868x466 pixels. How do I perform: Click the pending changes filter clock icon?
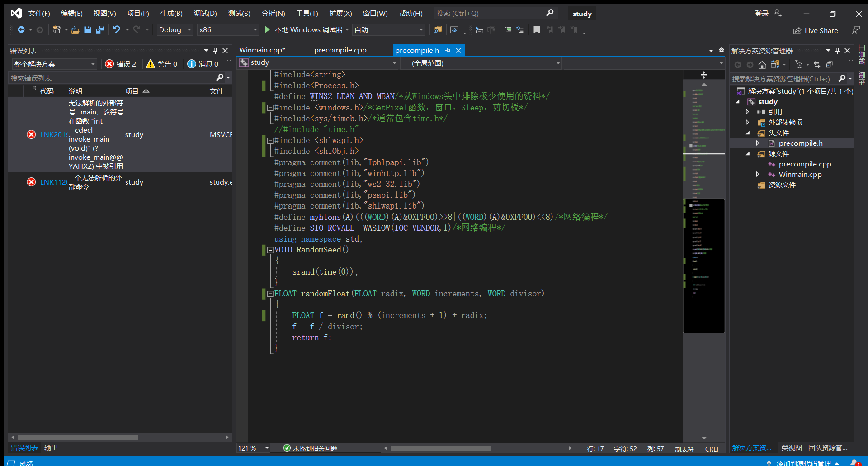[799, 65]
